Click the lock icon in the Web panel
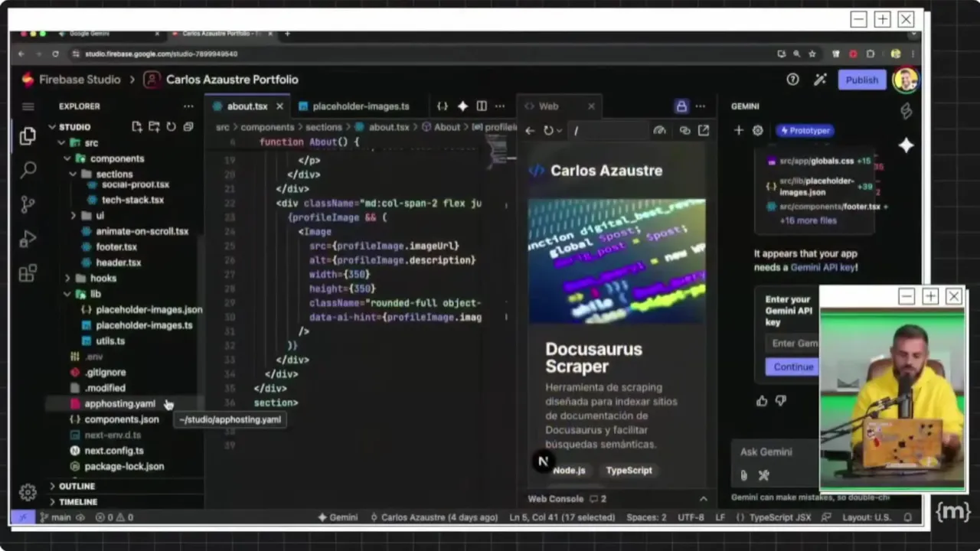The height and width of the screenshot is (551, 980). (x=681, y=106)
